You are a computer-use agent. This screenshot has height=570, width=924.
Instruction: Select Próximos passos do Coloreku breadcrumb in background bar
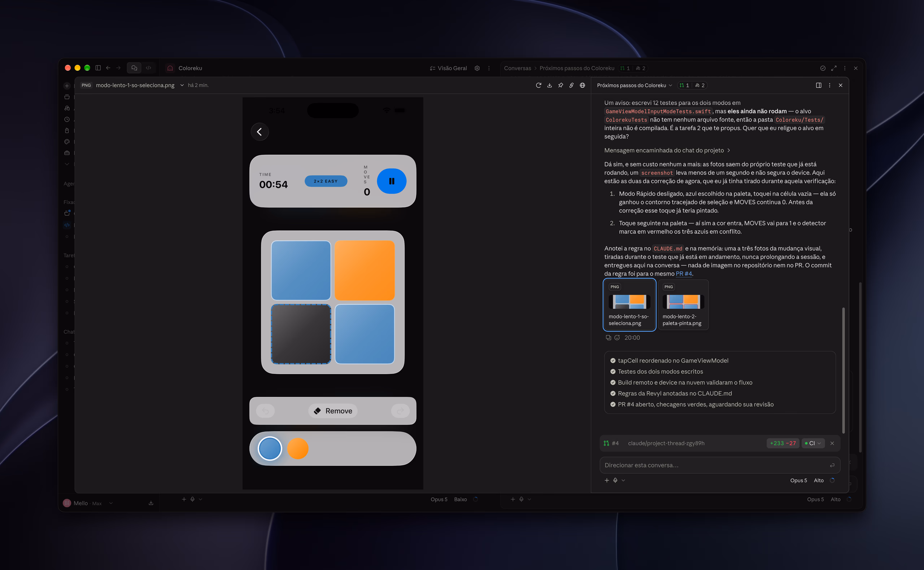tap(577, 68)
